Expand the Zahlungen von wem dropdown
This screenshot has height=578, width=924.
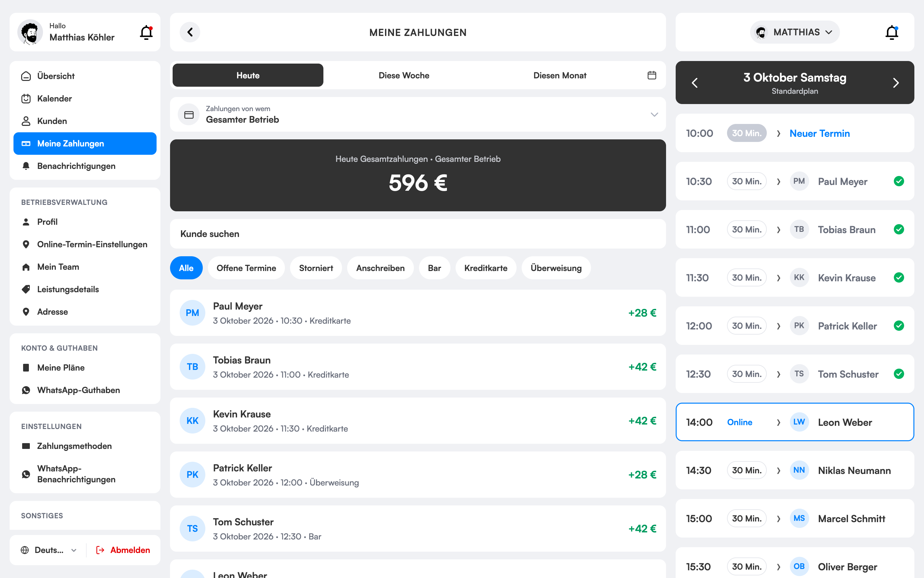[x=418, y=114]
